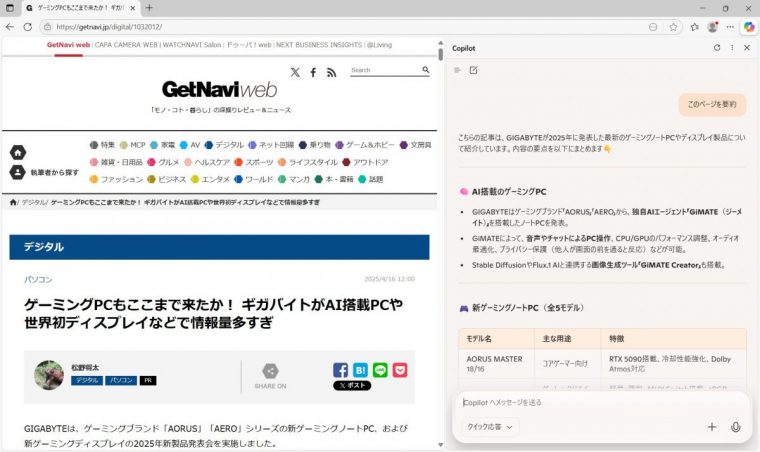Click the site Search input field

[x=385, y=70]
